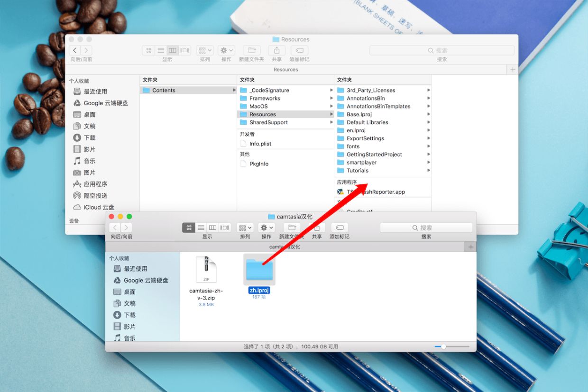Go back in the Resources window

pos(75,50)
